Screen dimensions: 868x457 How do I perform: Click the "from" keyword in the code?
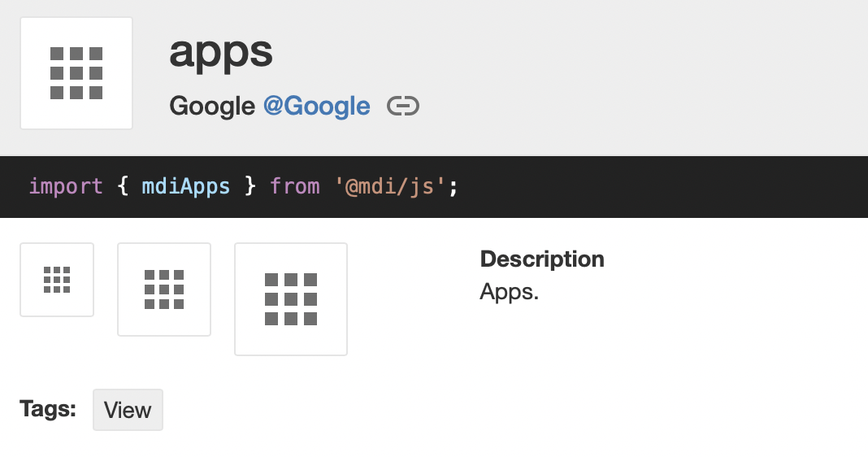click(294, 187)
